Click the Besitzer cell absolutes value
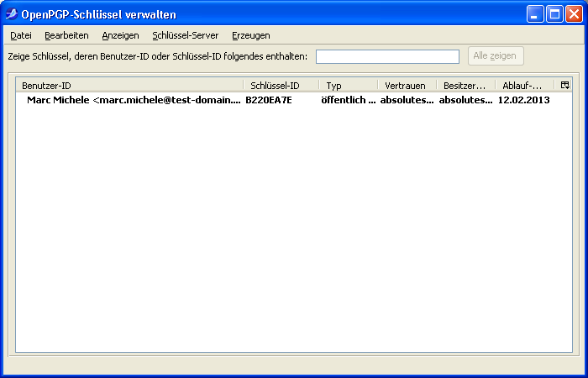This screenshot has height=378, width=588. point(466,100)
